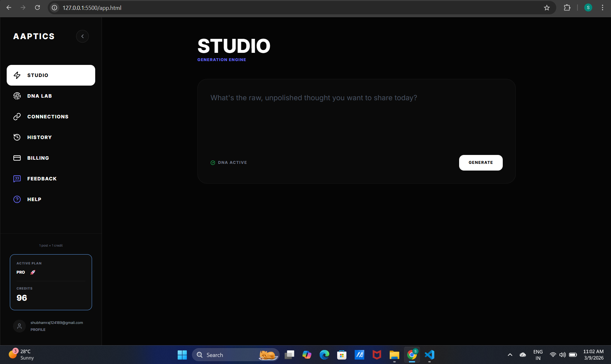
Task: View site information icon in address bar
Action: click(55, 8)
